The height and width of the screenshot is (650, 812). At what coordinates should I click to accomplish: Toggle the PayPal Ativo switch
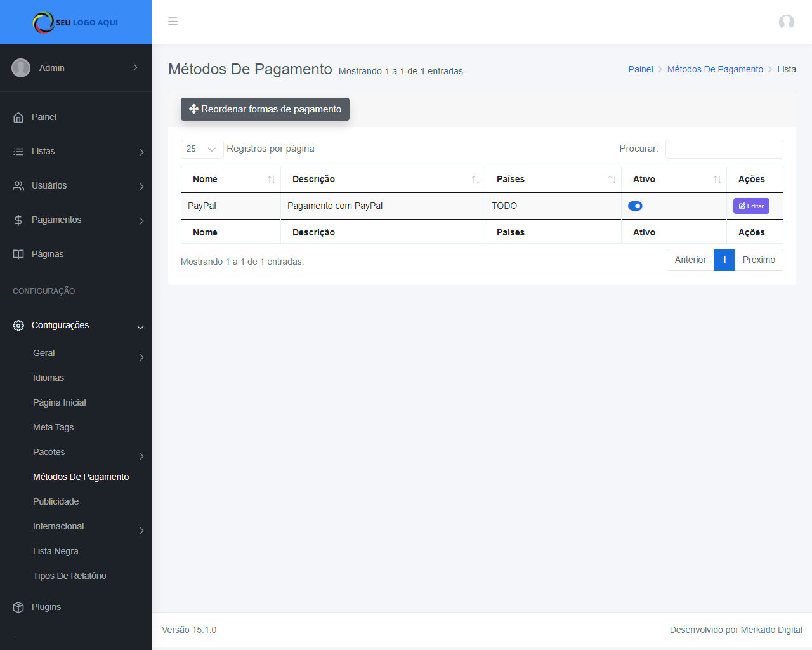(x=635, y=206)
